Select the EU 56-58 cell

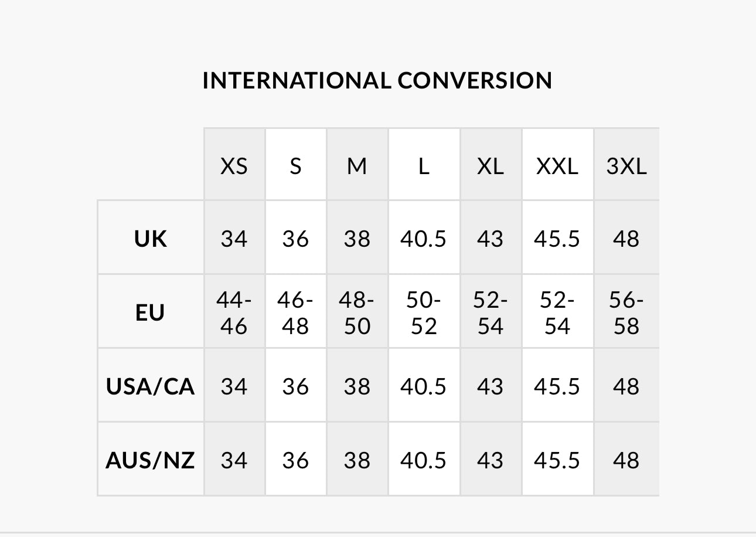coord(626,313)
